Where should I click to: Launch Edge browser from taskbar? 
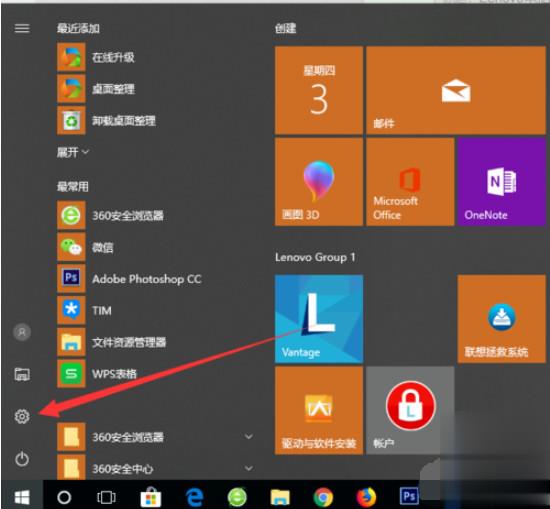[194, 497]
